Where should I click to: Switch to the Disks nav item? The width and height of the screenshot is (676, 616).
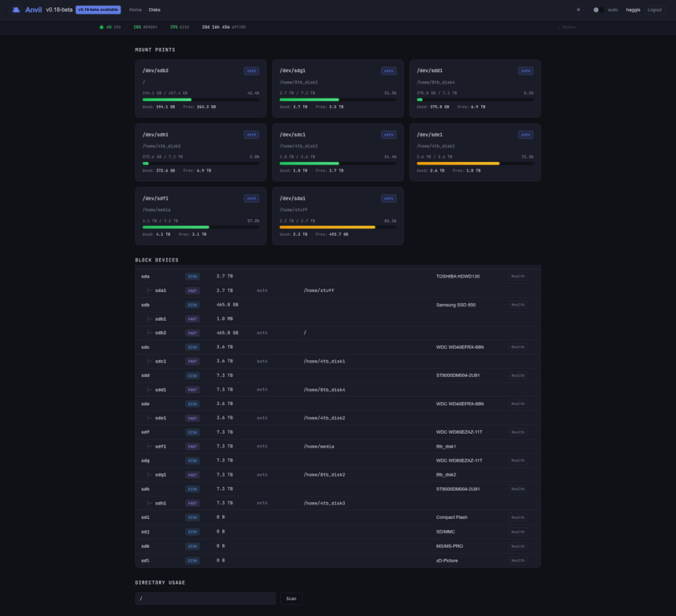coord(154,10)
